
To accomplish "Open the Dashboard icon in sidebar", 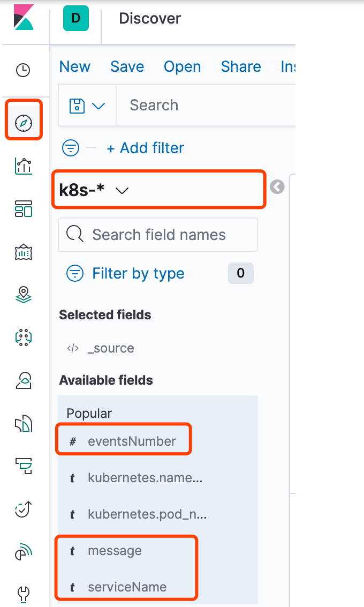I will tap(24, 208).
